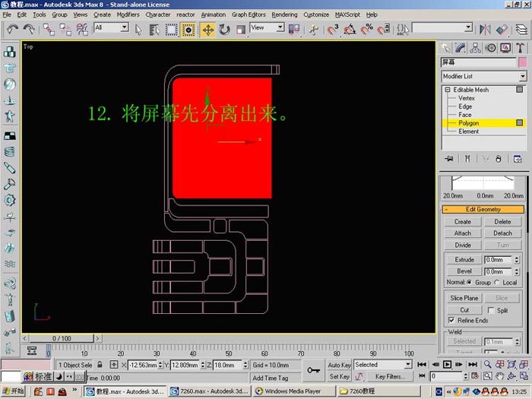
Task: Activate Select and Move tool
Action: 208,30
